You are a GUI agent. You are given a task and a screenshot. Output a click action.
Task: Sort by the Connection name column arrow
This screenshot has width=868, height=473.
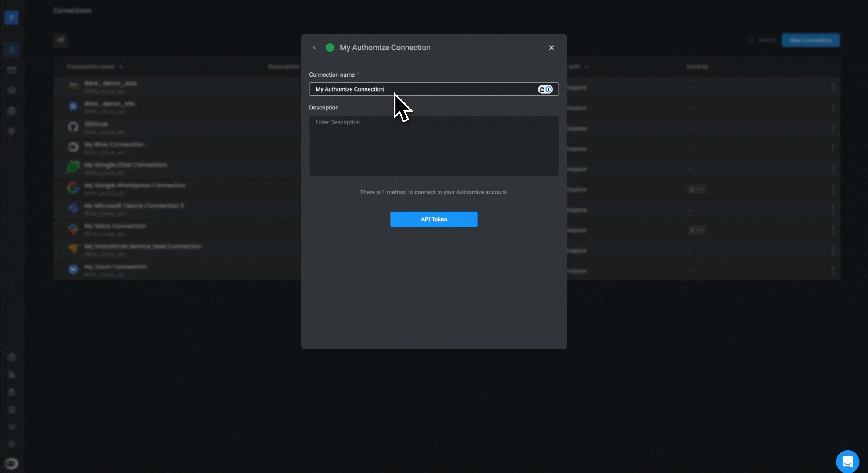(x=121, y=67)
